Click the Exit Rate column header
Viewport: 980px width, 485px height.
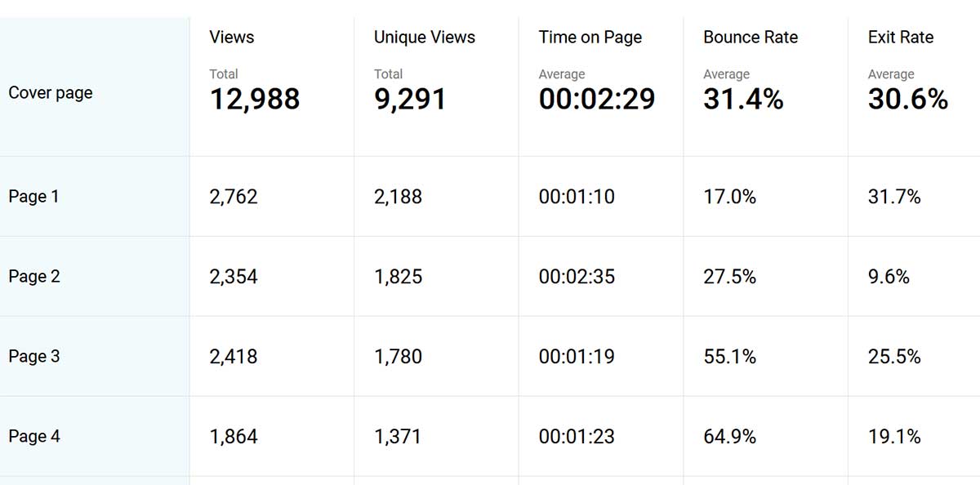tap(900, 38)
